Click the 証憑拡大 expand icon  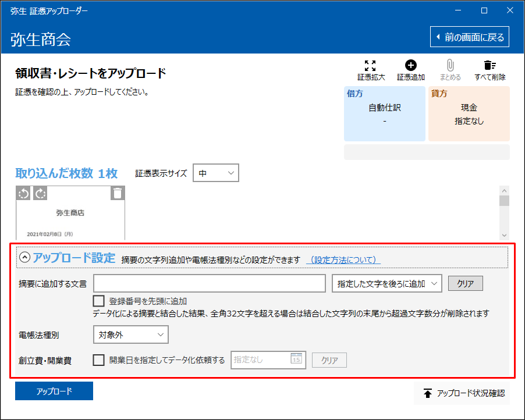tap(370, 66)
